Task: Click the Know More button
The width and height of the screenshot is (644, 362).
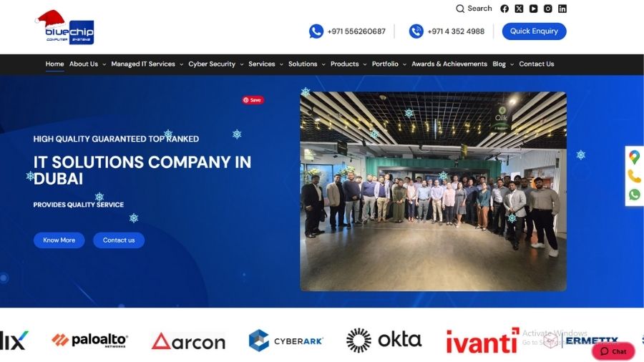Action: pos(59,240)
